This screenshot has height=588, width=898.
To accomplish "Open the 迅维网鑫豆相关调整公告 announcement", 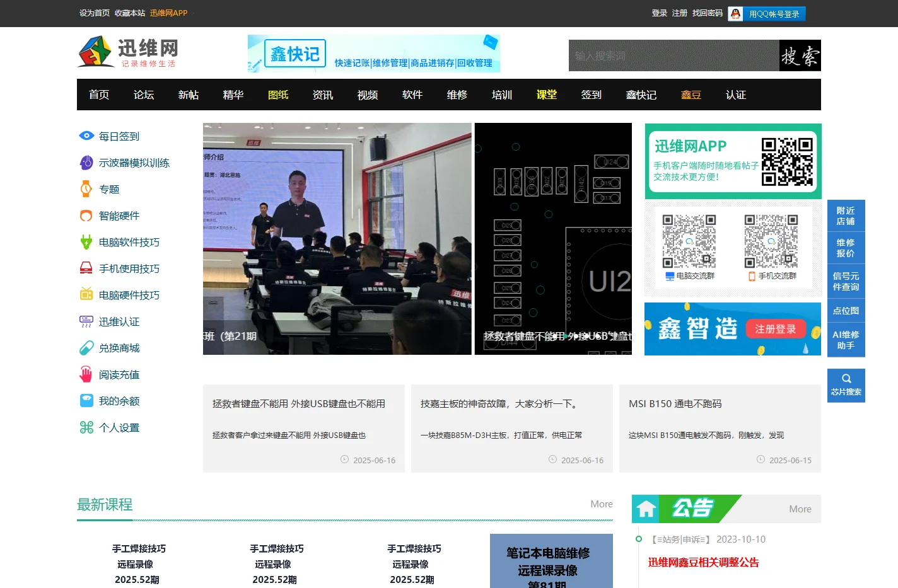I will 704,562.
